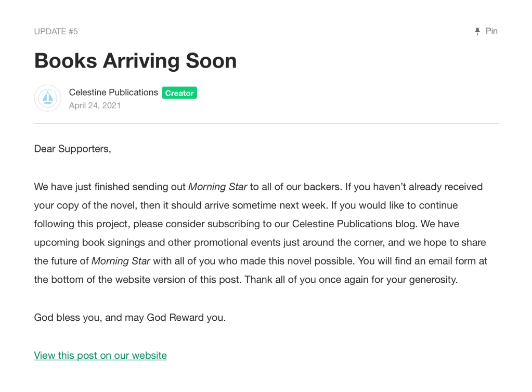Viewport: 532px width, 392px height.
Task: Click the Pin text label
Action: [491, 31]
